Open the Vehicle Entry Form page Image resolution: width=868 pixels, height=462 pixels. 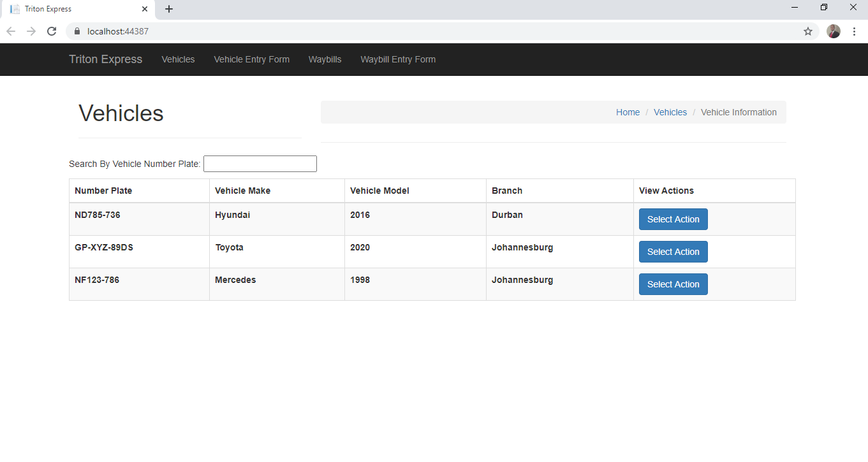coord(251,59)
